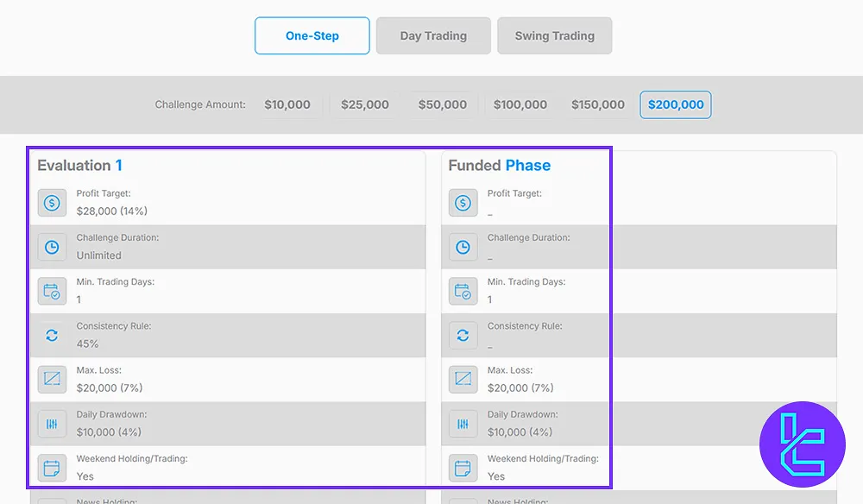
Task: Click Evaluation 1 Min. Trading Days label
Action: click(116, 281)
